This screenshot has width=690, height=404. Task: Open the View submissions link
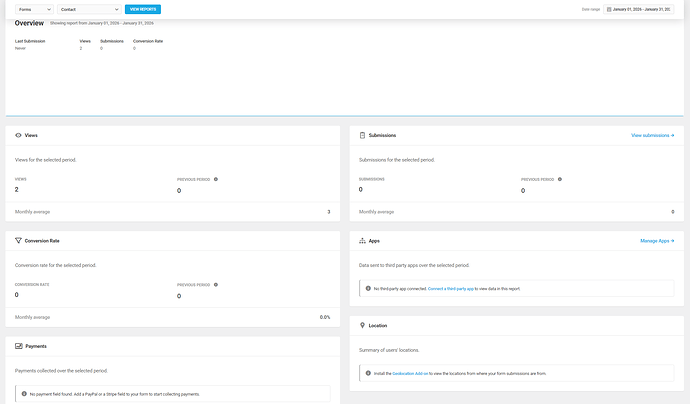pyautogui.click(x=653, y=135)
